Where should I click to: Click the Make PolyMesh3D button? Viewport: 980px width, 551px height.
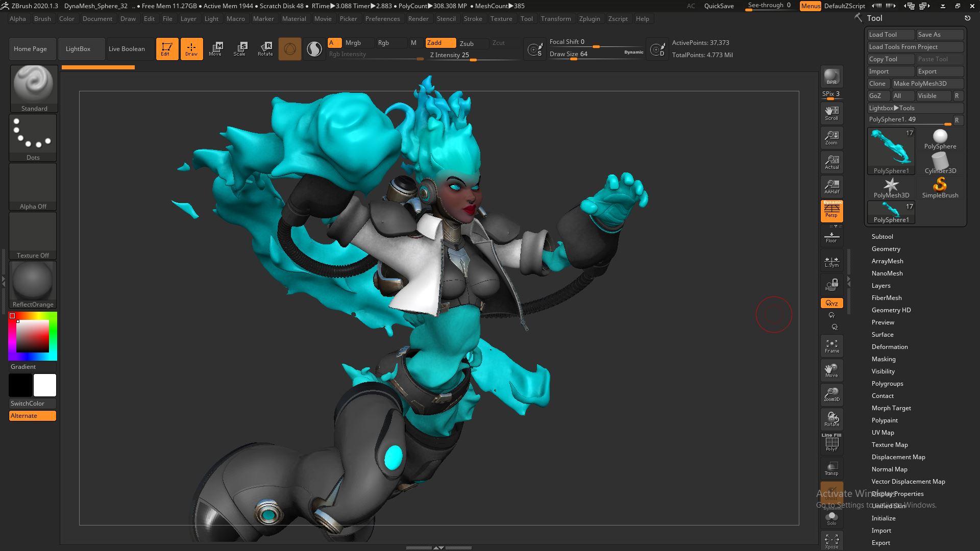(927, 84)
